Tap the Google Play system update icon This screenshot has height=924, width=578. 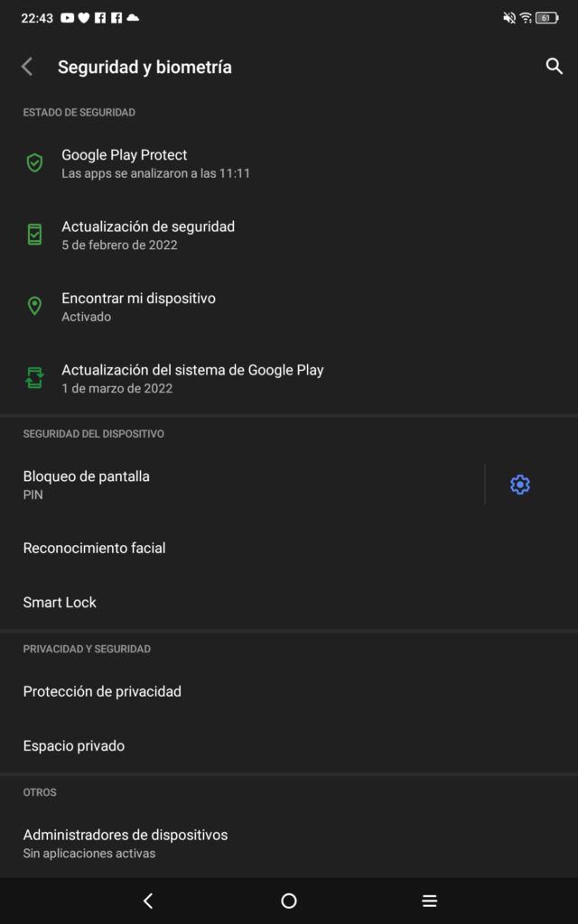coord(34,378)
